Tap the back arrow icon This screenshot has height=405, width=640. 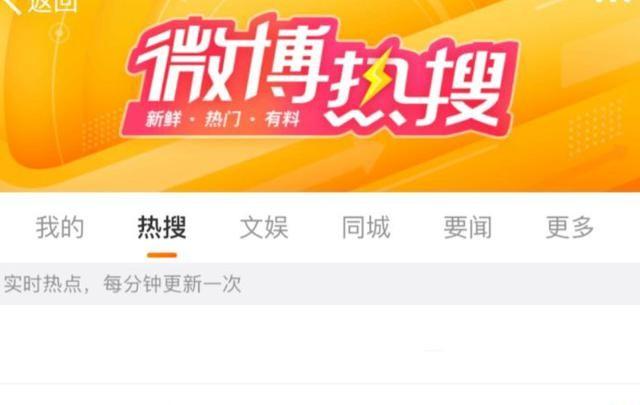pos(11,5)
